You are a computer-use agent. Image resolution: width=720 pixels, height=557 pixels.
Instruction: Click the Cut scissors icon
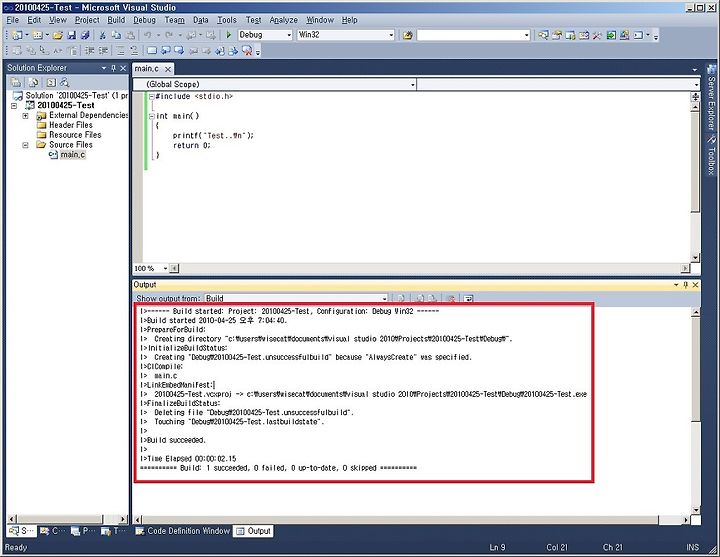point(103,35)
